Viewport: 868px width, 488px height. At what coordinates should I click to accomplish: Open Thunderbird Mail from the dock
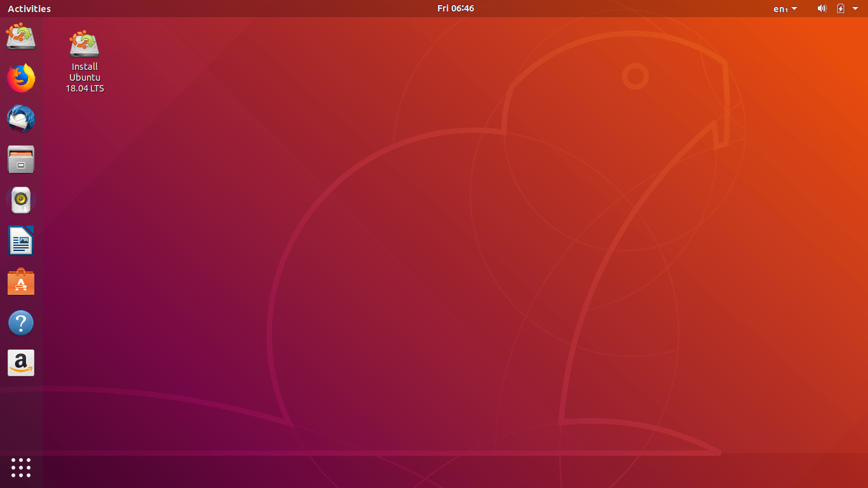tap(21, 119)
